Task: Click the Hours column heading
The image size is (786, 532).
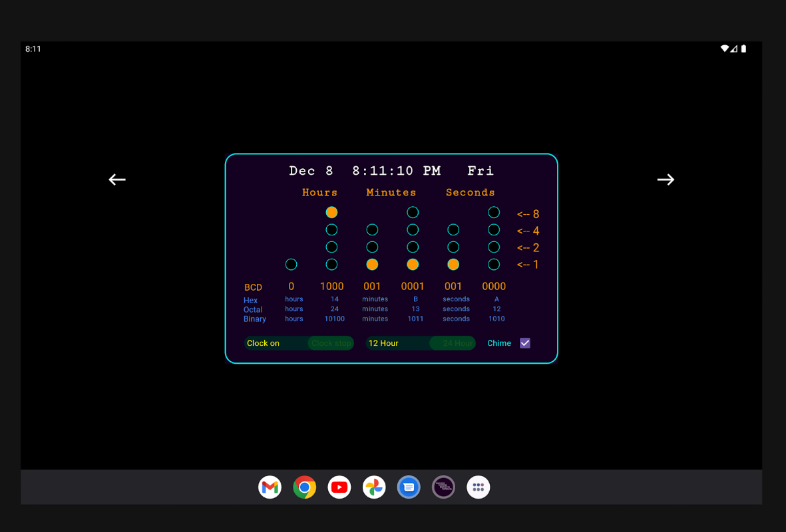Action: [x=319, y=192]
